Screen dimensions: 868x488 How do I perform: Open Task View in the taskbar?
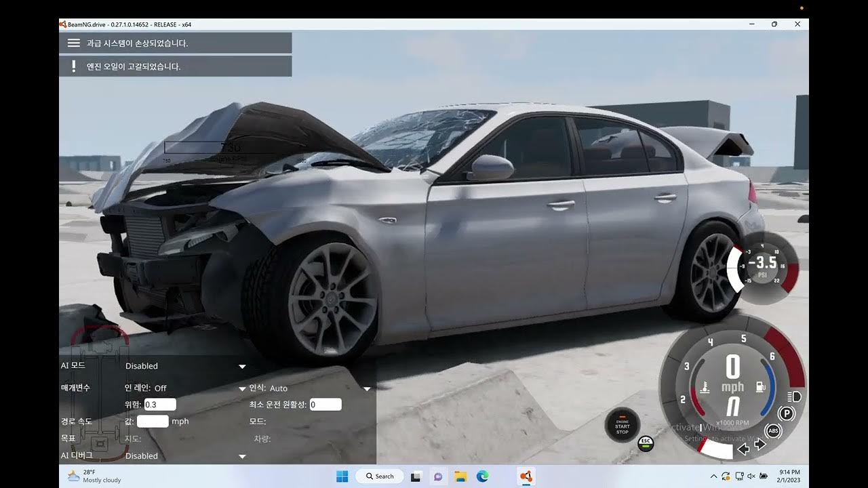tap(417, 476)
